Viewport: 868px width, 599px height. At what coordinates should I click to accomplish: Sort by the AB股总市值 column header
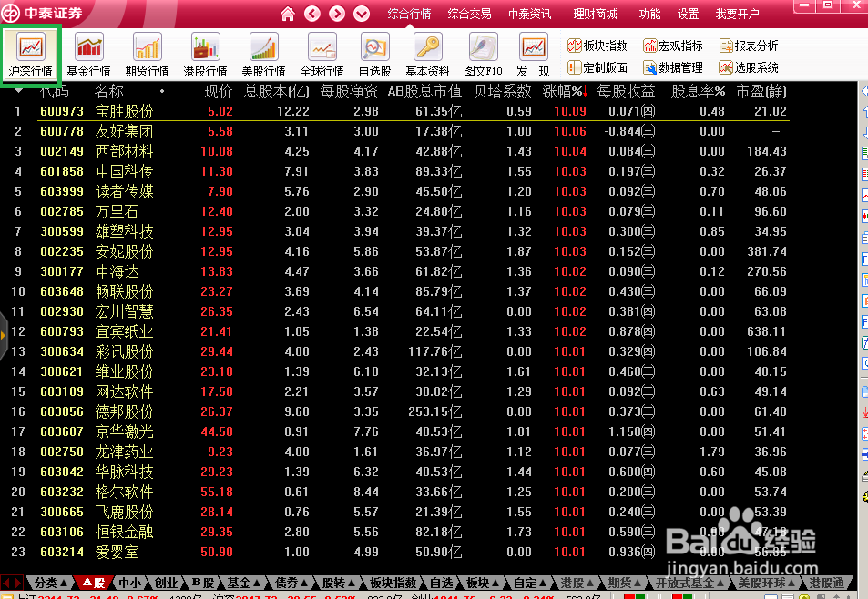(424, 91)
